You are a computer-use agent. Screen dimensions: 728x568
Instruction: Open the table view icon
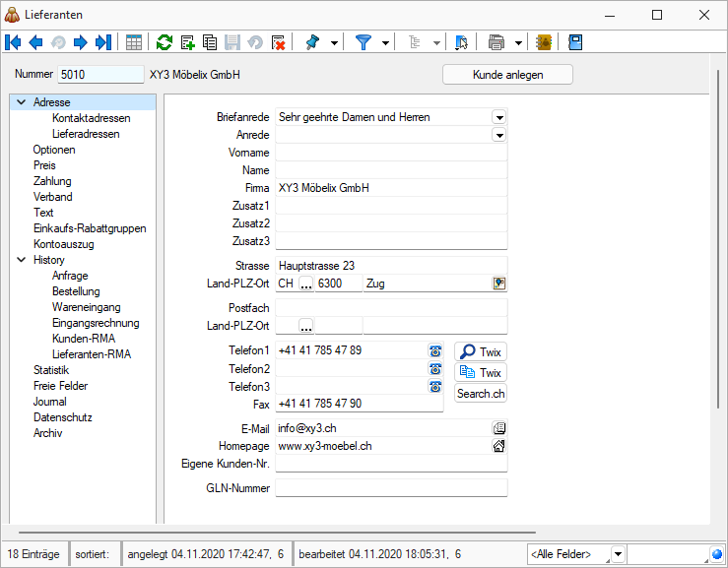pyautogui.click(x=134, y=42)
